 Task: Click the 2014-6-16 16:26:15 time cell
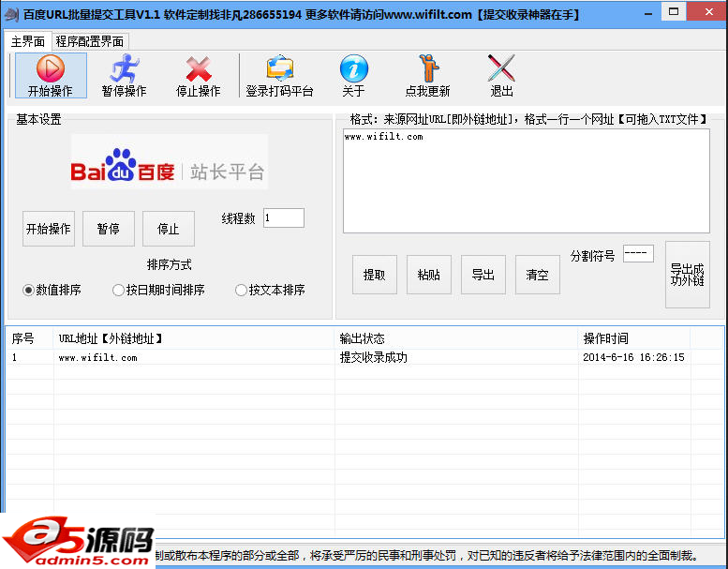(x=633, y=357)
